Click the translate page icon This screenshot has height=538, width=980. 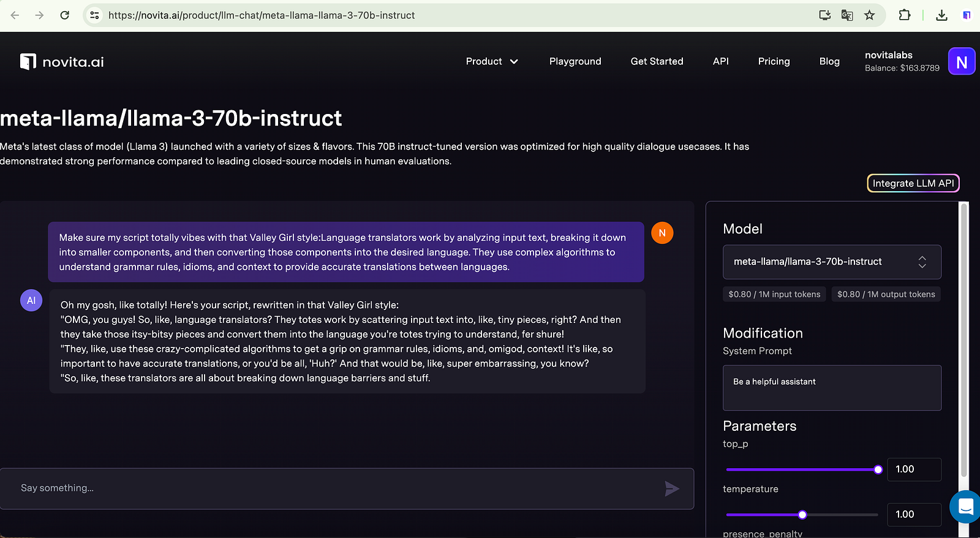click(847, 15)
